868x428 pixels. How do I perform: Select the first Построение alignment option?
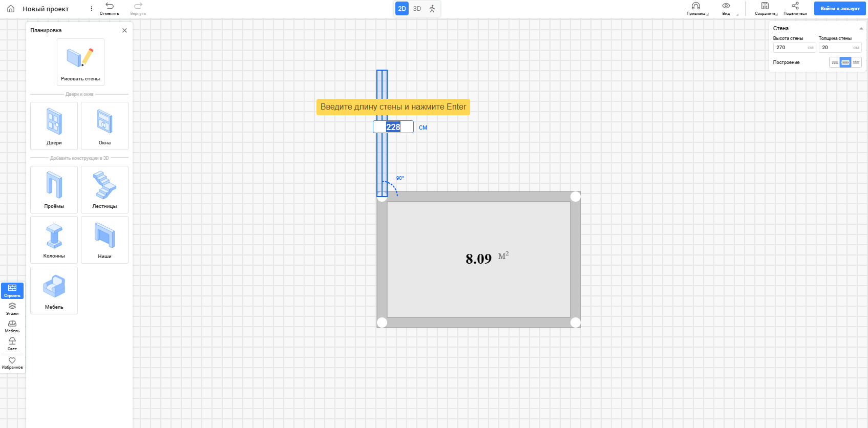coord(835,62)
